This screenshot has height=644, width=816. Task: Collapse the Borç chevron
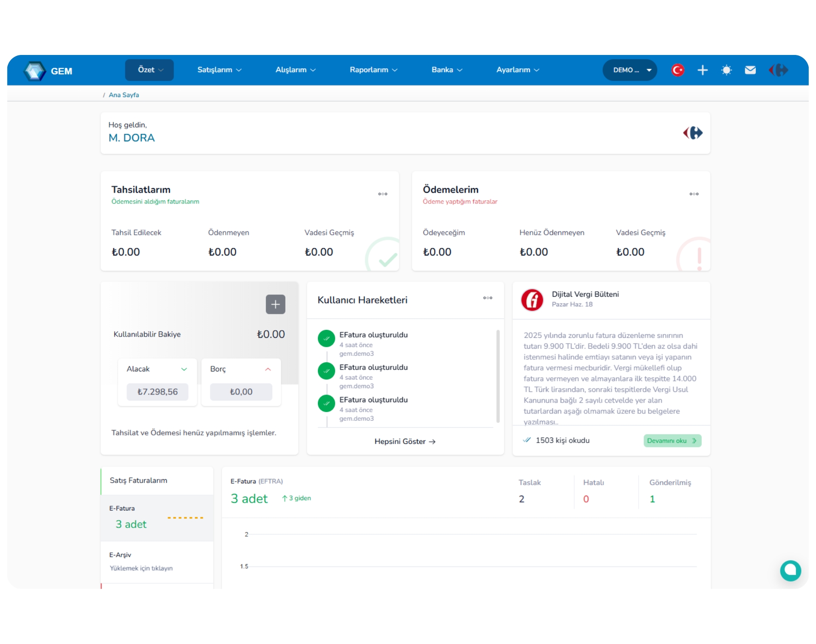(268, 369)
